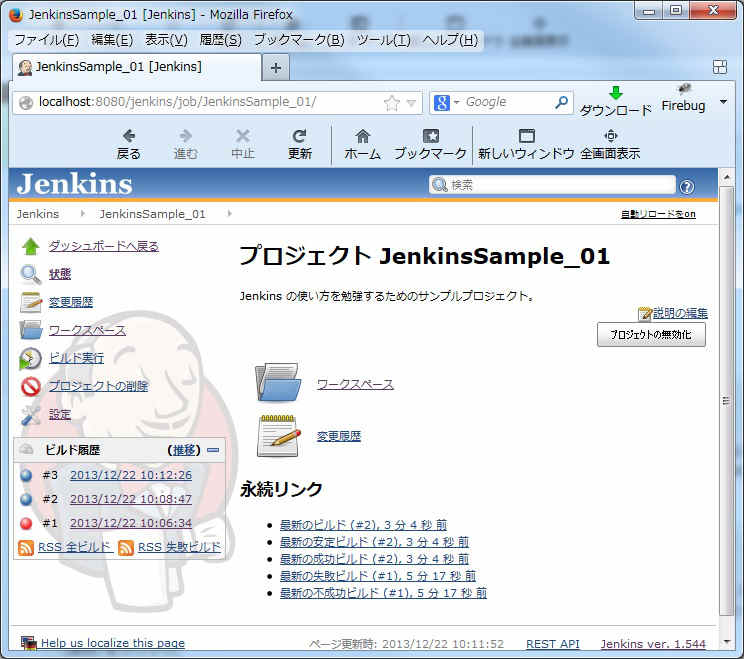Click the red prohibited icon for project deletion

coord(31,387)
